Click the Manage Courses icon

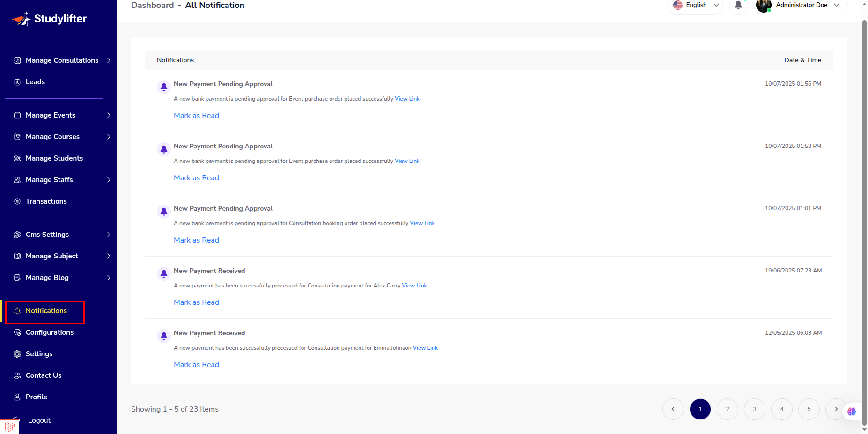pyautogui.click(x=17, y=137)
